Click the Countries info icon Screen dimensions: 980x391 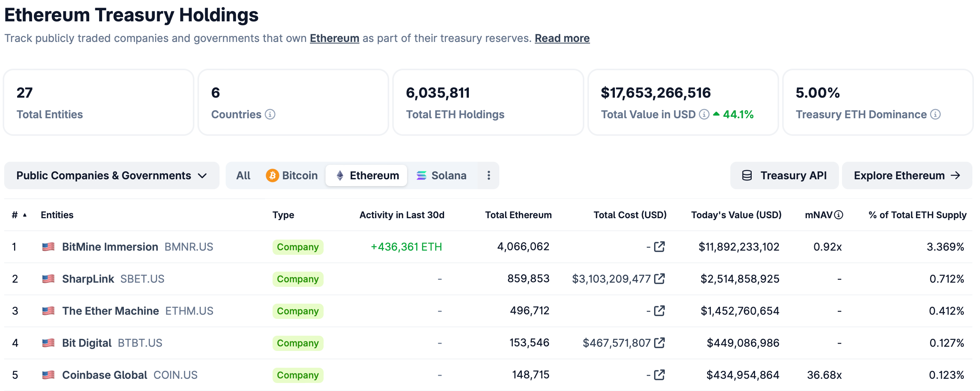tap(270, 114)
